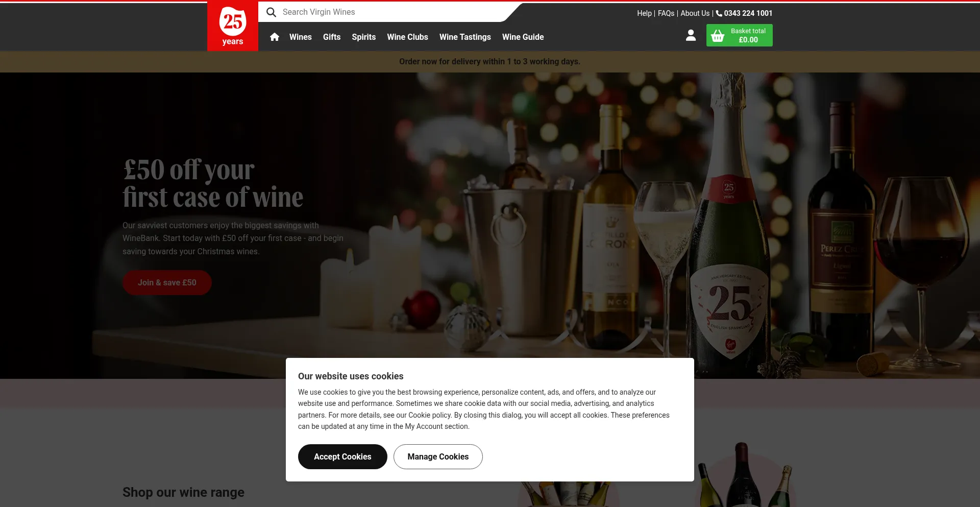Click the Help link
The image size is (980, 507).
[x=644, y=13]
